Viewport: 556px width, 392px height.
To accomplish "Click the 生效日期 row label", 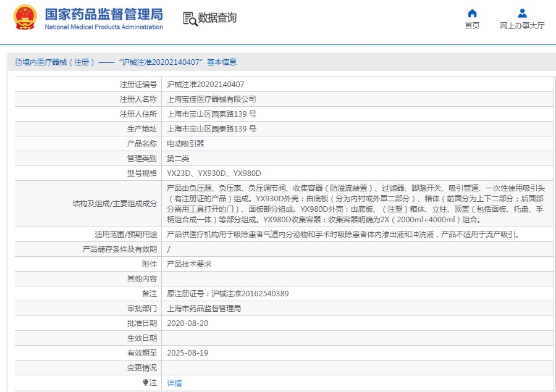I will (x=142, y=338).
